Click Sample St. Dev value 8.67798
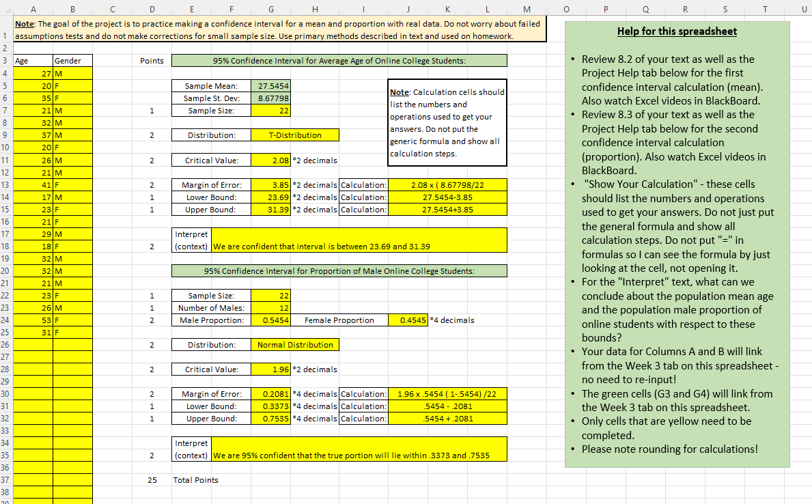 [271, 98]
